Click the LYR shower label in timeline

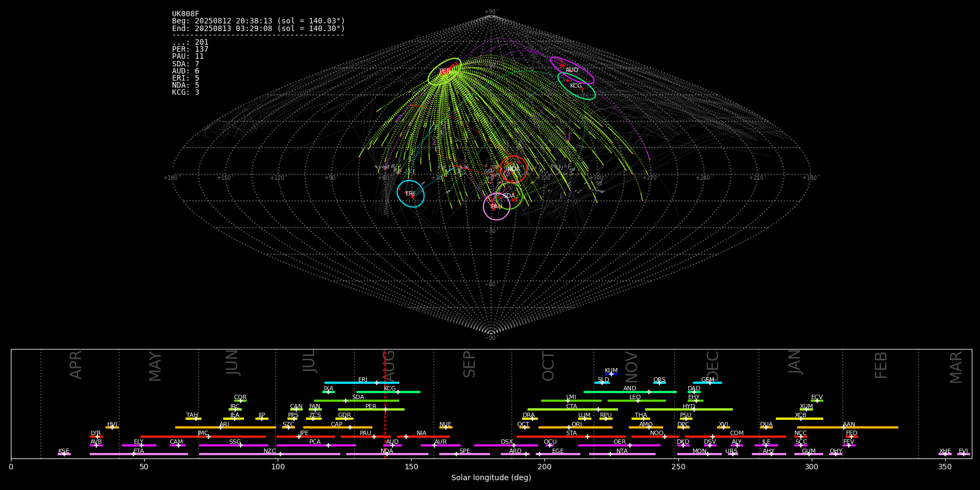96,433
